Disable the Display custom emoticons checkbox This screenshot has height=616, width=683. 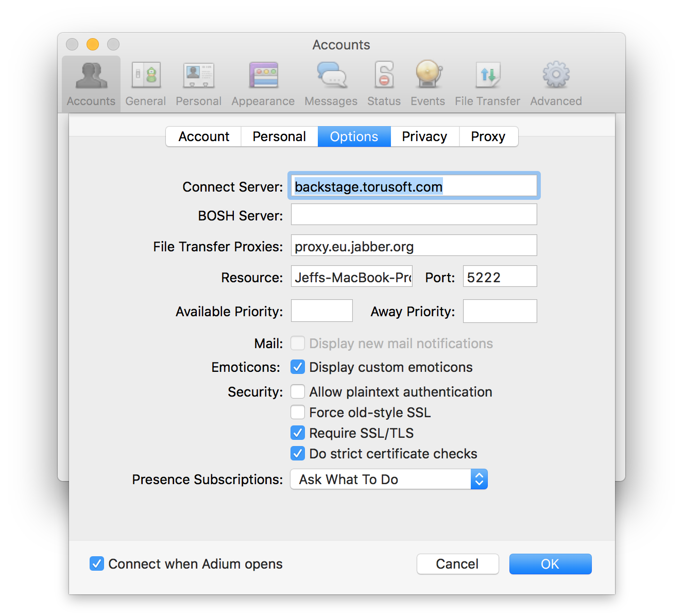(x=298, y=367)
